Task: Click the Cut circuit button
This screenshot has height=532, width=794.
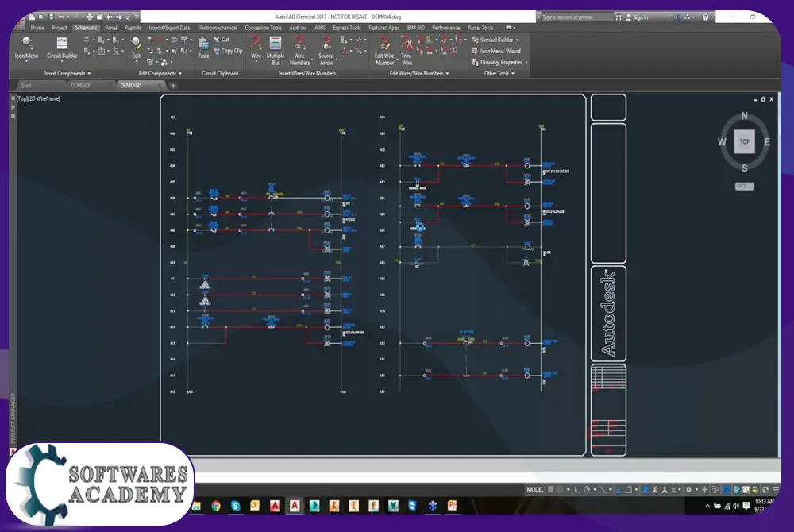Action: [222, 39]
